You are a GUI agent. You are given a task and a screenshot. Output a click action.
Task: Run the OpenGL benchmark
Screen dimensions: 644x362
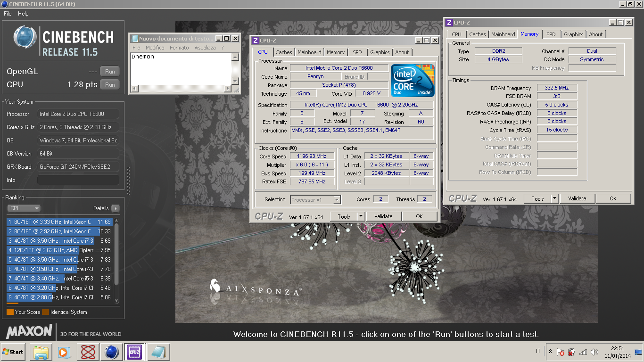point(110,72)
